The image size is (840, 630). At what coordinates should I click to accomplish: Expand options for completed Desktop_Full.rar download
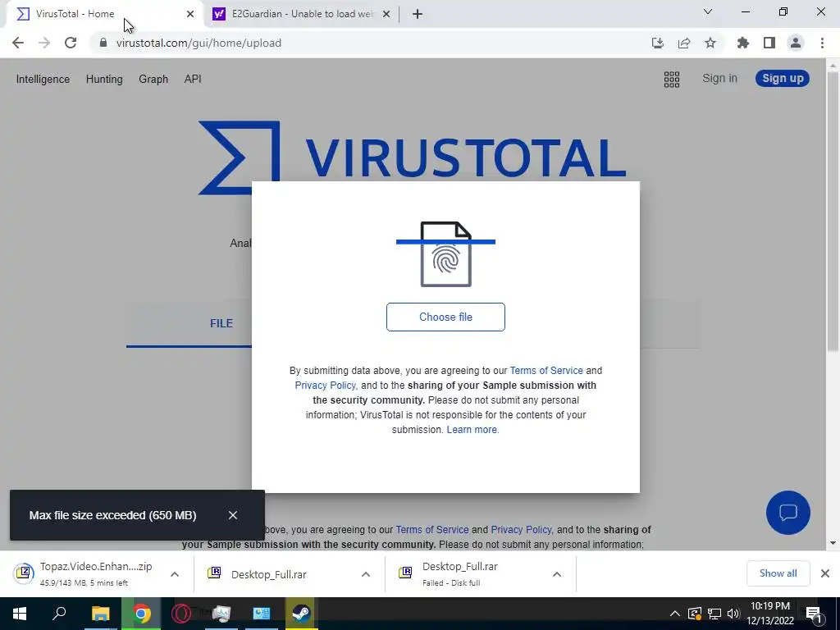pyautogui.click(x=366, y=573)
